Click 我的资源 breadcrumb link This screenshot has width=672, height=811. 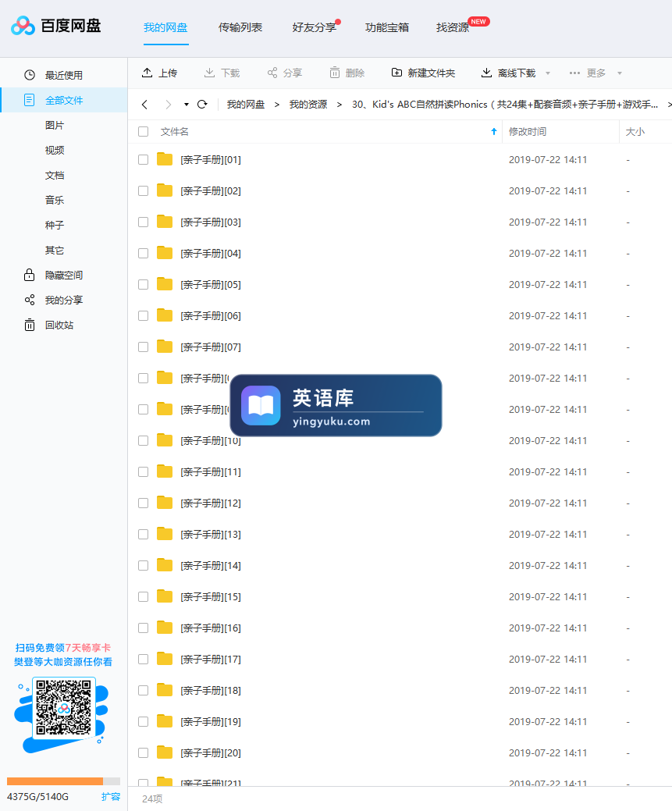[x=308, y=105]
